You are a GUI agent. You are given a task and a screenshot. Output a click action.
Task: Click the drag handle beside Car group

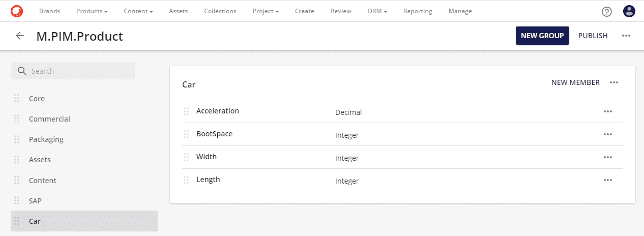[17, 221]
